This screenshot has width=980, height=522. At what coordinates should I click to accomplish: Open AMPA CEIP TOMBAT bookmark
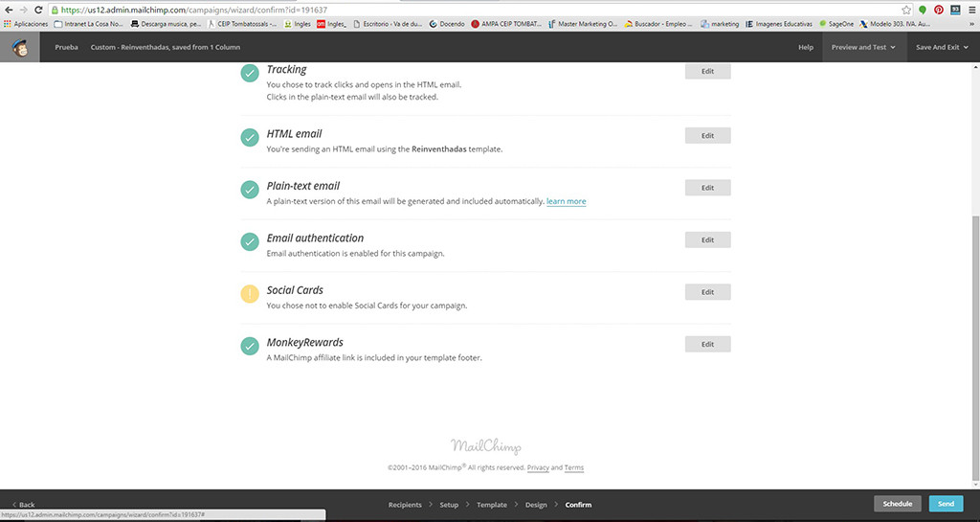pos(506,24)
